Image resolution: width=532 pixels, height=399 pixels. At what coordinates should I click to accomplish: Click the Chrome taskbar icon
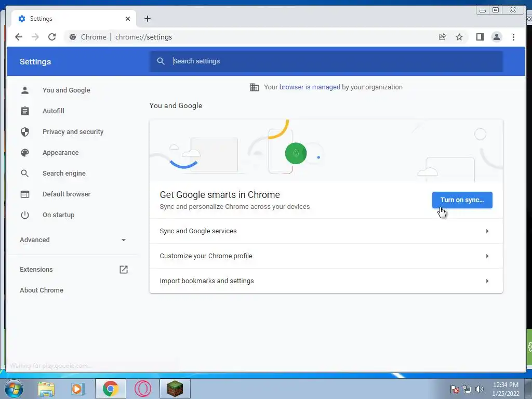[x=110, y=389]
